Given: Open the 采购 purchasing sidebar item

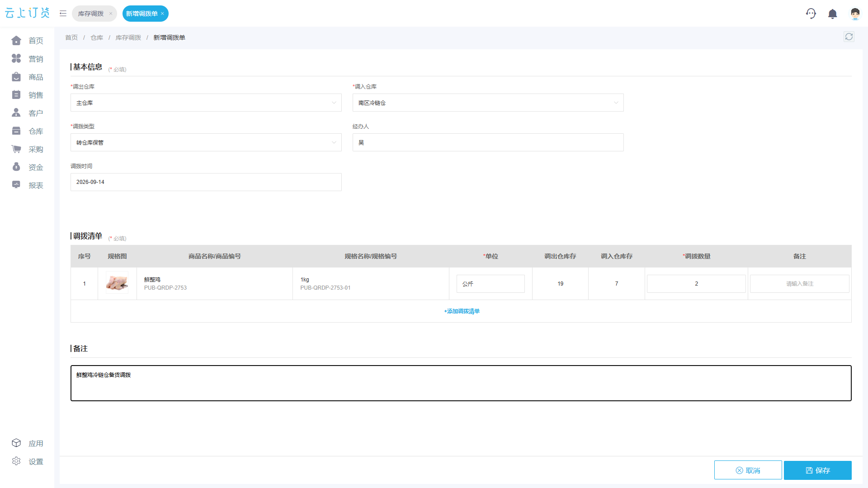Looking at the screenshot, I should click(27, 149).
